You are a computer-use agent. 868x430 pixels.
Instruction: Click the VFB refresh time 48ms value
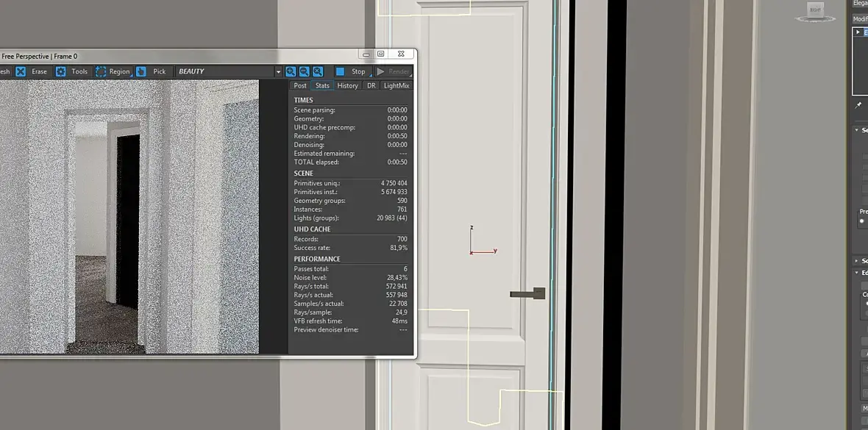click(x=399, y=321)
